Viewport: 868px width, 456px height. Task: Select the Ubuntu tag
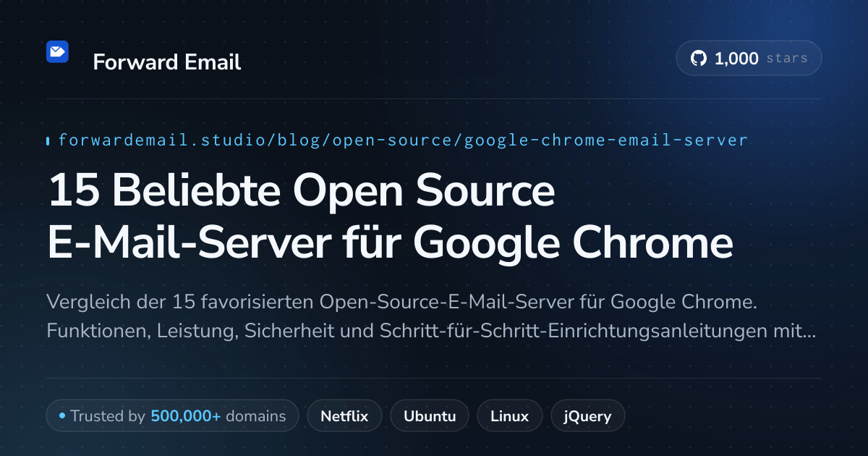point(430,416)
